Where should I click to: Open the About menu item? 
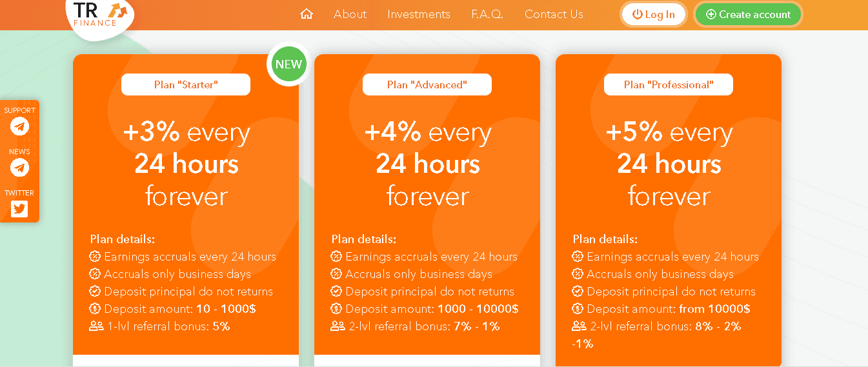click(350, 14)
